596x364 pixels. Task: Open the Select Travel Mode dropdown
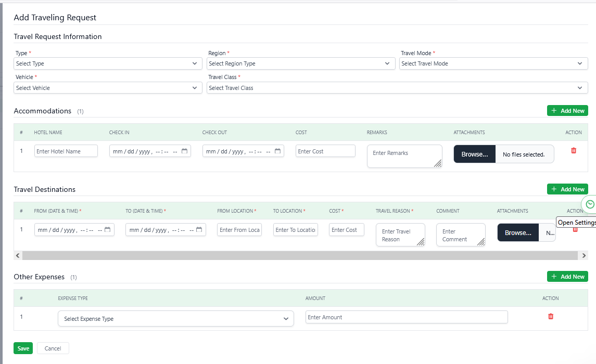[493, 63]
